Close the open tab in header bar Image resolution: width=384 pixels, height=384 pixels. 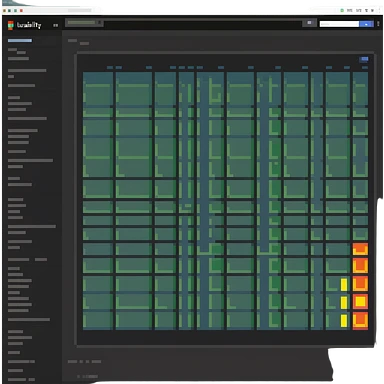pyautogui.click(x=99, y=23)
